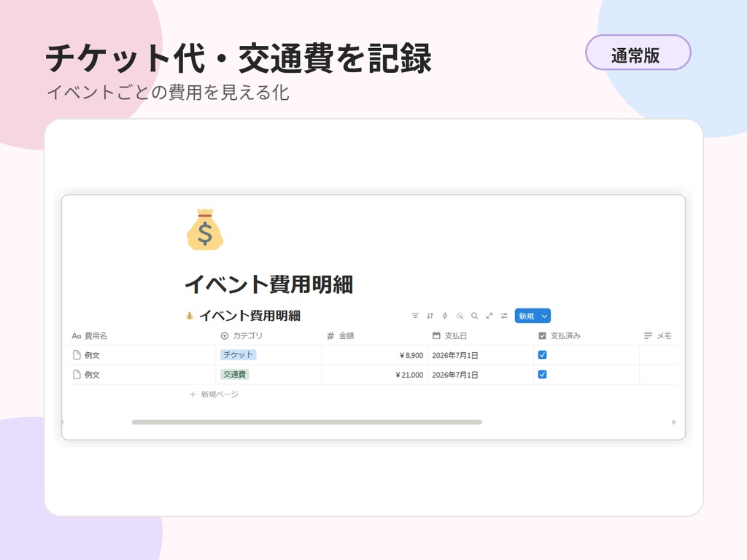Click the 費用名 column header

[142, 335]
